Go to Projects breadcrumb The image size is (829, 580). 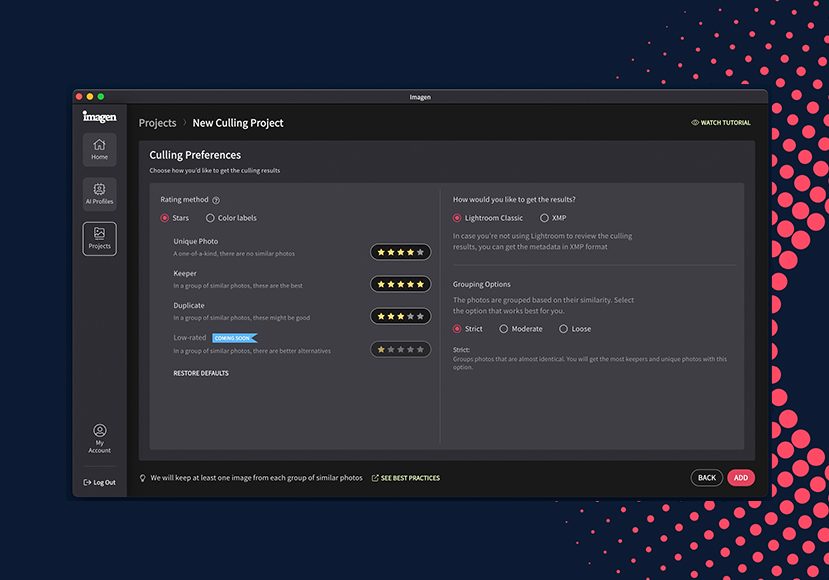coord(158,123)
